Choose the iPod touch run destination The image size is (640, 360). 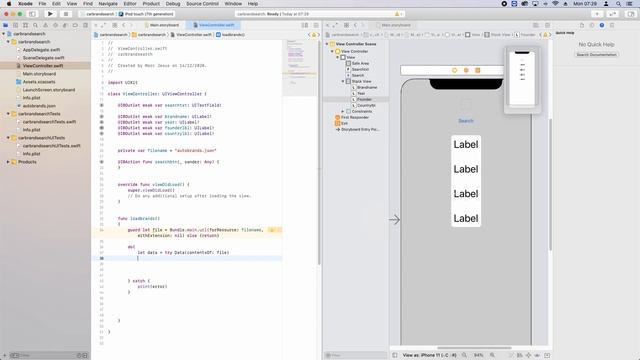click(x=146, y=14)
